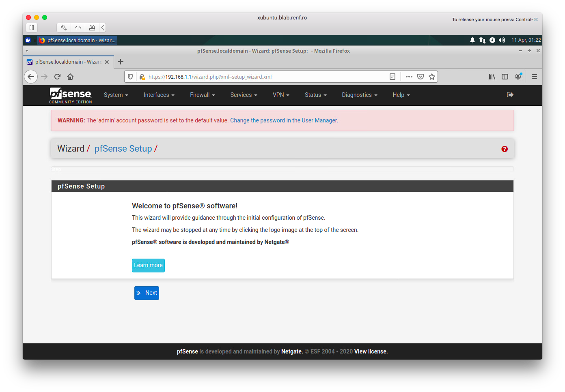
Task: Expand the System menu
Action: (116, 95)
